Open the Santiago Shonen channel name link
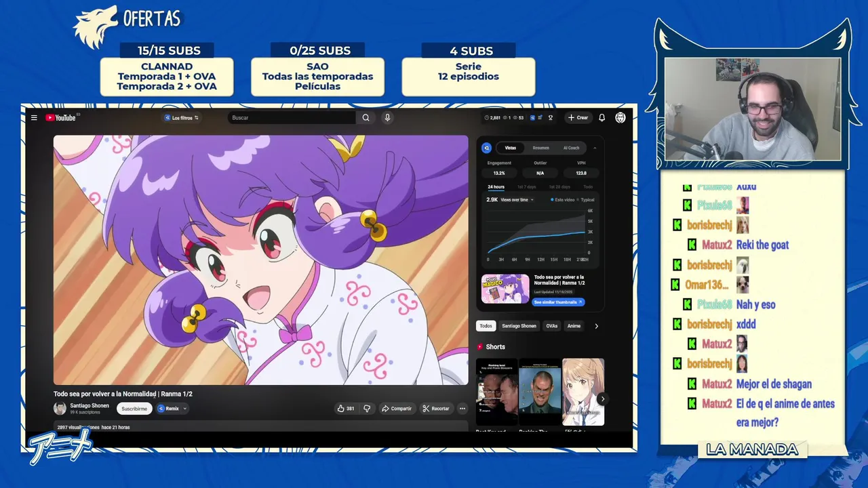Screen dimensions: 868x488 point(90,405)
